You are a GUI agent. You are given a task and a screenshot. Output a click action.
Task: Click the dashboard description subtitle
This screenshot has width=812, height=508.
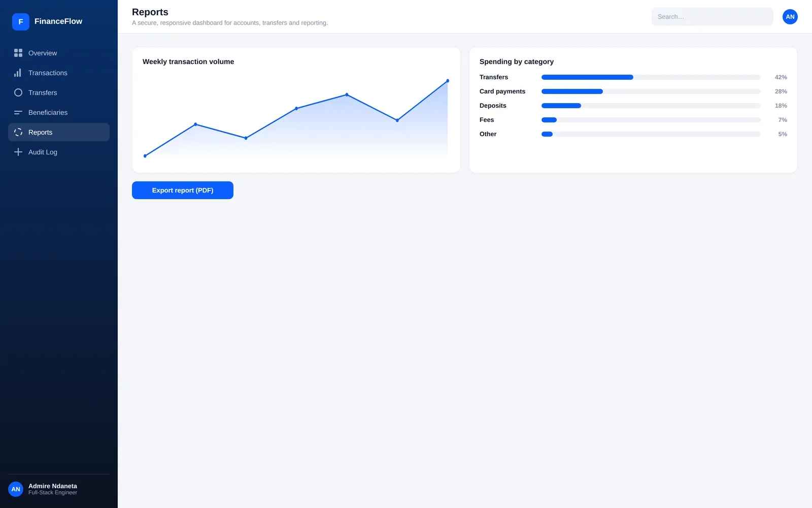pos(230,23)
